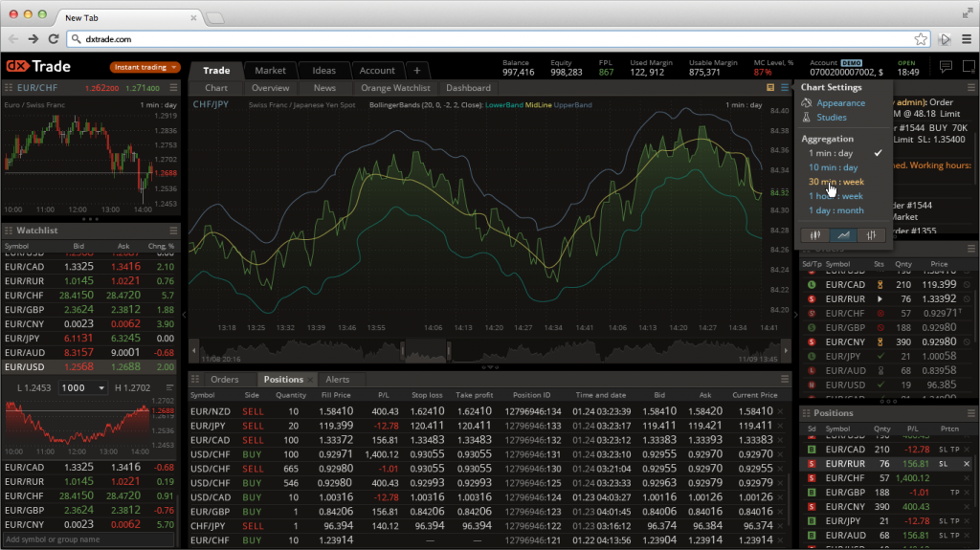Click the Add symbol or group name field

[88, 539]
